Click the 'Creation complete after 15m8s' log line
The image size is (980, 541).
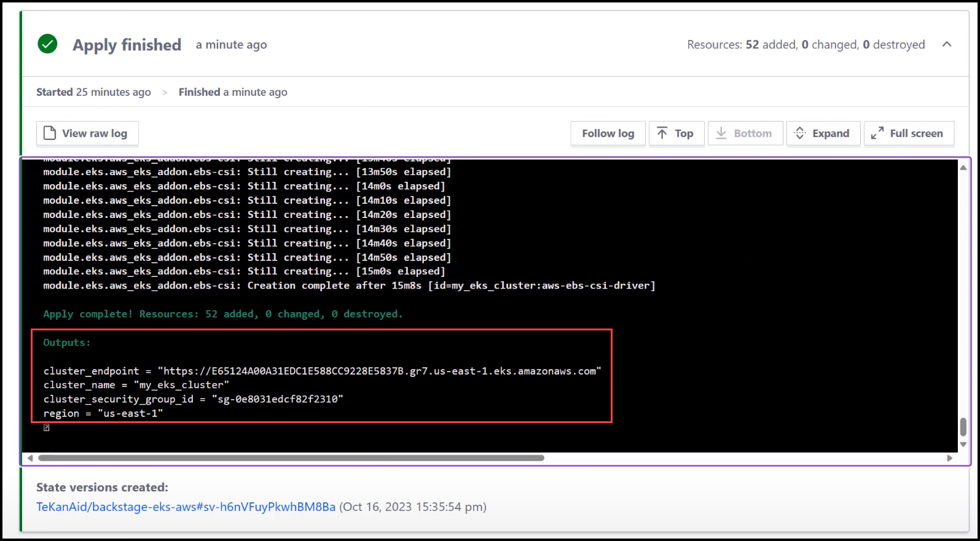tap(350, 286)
